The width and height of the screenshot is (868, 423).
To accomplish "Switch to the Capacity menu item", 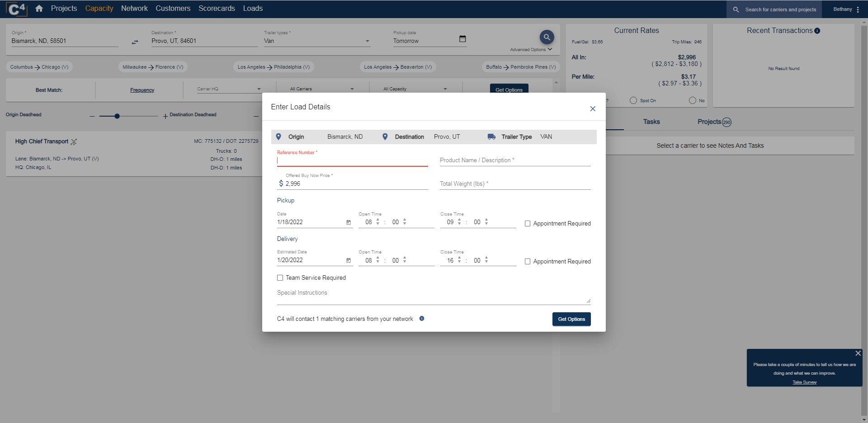I will point(99,8).
